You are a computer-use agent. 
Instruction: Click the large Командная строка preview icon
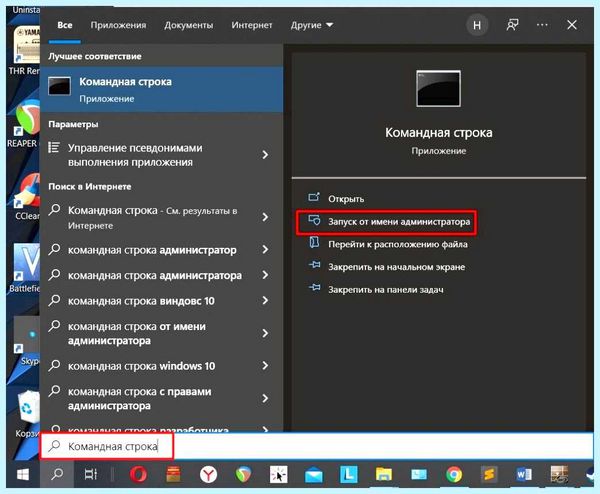point(438,88)
